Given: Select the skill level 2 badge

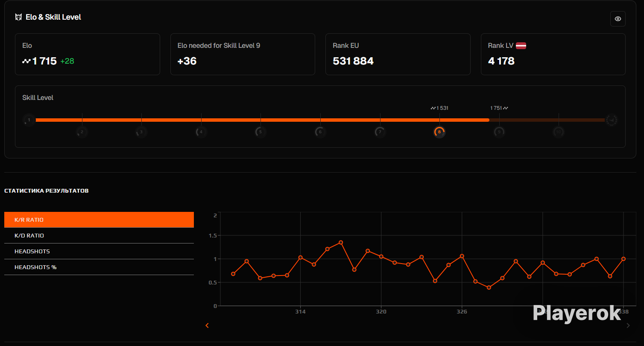Looking at the screenshot, I should (x=82, y=132).
